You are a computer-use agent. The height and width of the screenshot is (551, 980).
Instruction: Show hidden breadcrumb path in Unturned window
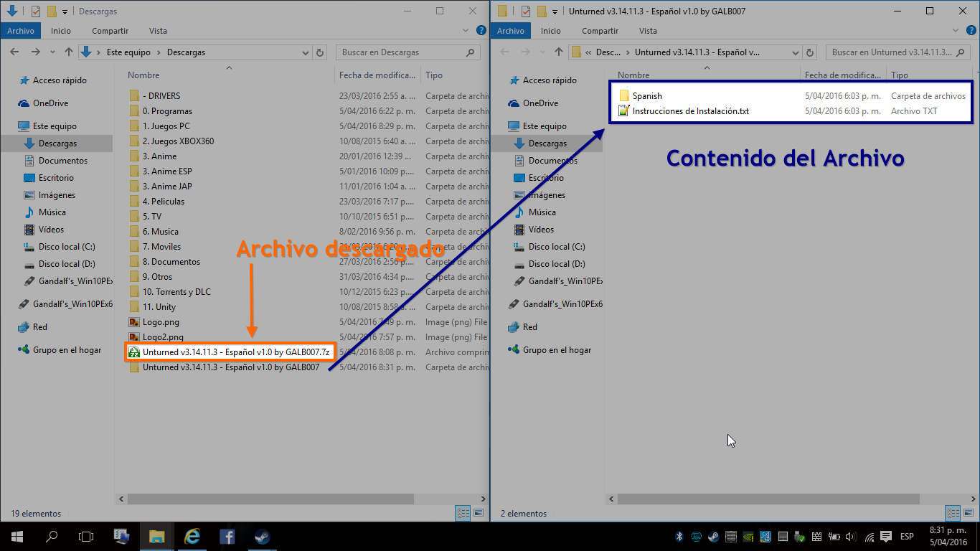pyautogui.click(x=588, y=52)
